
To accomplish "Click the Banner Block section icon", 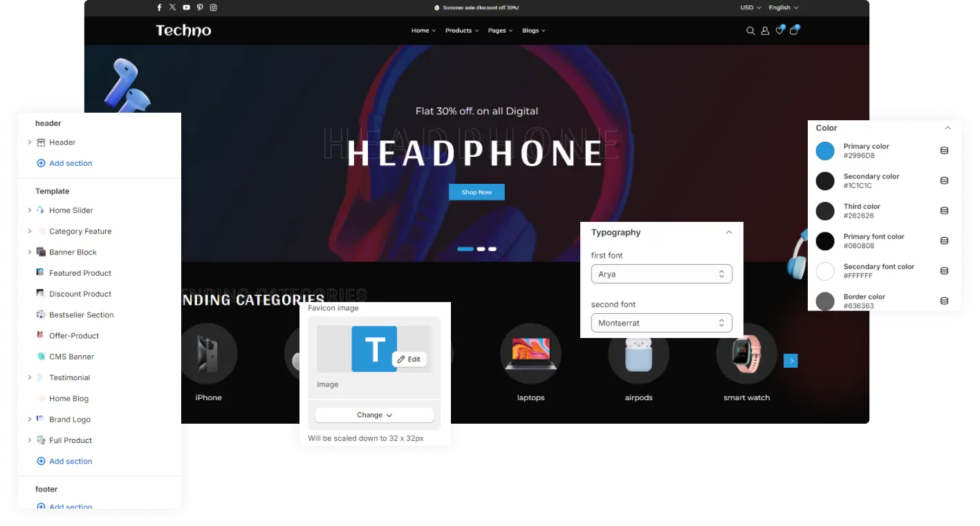I will pos(41,252).
